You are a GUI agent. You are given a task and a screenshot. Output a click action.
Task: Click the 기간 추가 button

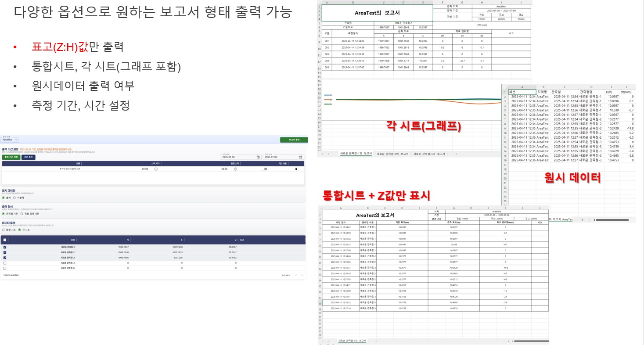pyautogui.click(x=28, y=157)
